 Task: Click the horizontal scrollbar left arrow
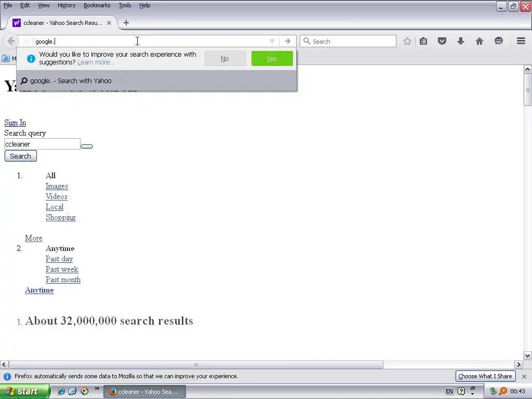4,365
